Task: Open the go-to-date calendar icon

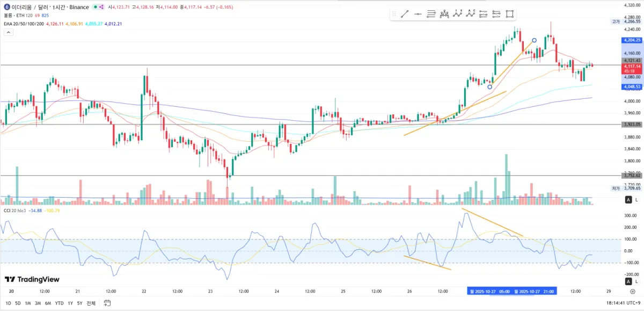Action: (107, 303)
